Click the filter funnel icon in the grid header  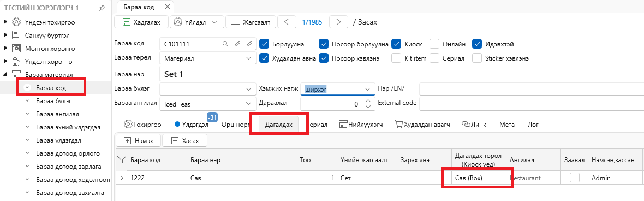[x=122, y=159]
